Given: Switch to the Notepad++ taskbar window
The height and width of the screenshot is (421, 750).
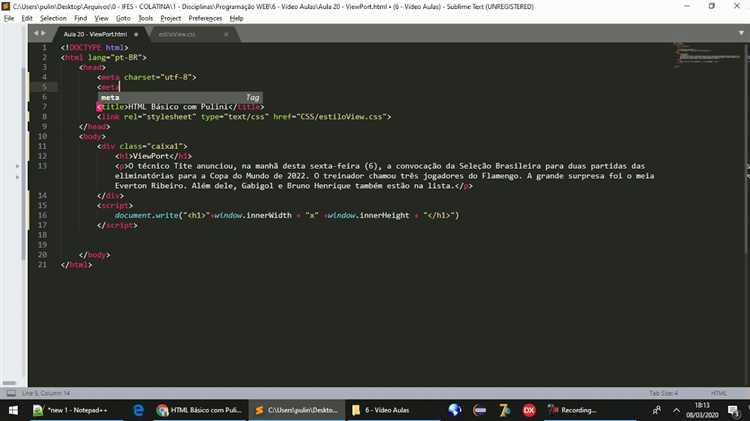Looking at the screenshot, I should click(x=77, y=410).
